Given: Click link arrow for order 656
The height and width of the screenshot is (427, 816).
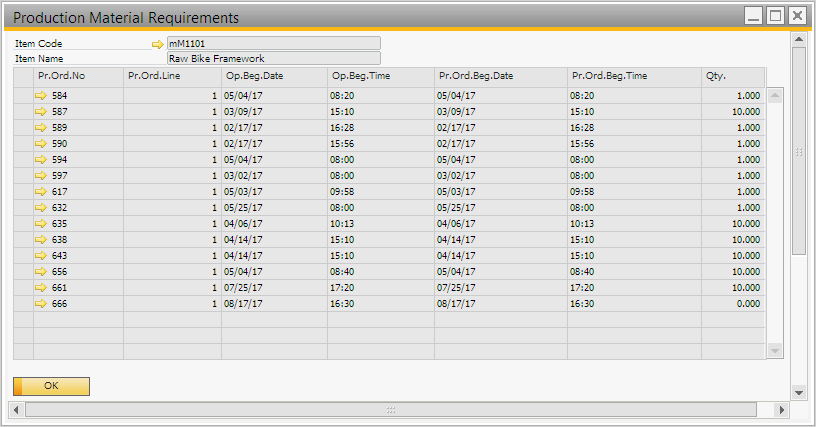Looking at the screenshot, I should 41,272.
